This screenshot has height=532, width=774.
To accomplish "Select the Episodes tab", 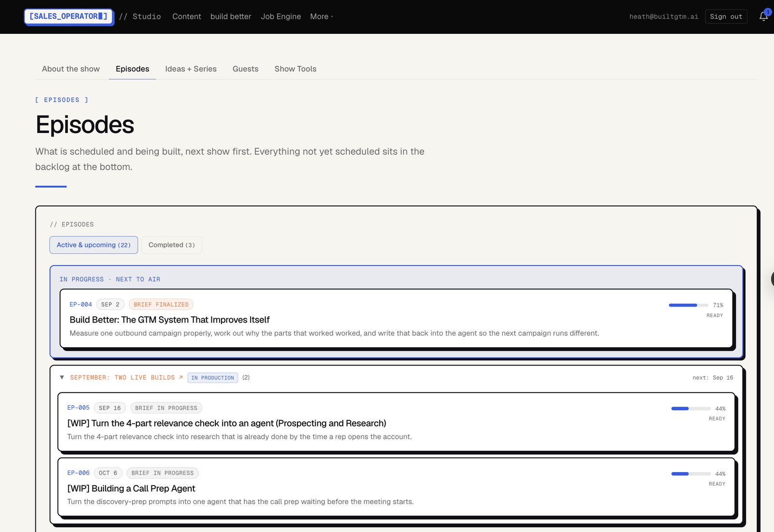I will (x=132, y=69).
